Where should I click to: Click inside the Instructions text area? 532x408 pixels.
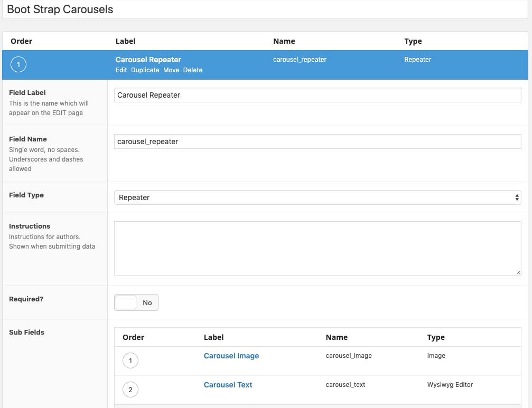click(316, 248)
